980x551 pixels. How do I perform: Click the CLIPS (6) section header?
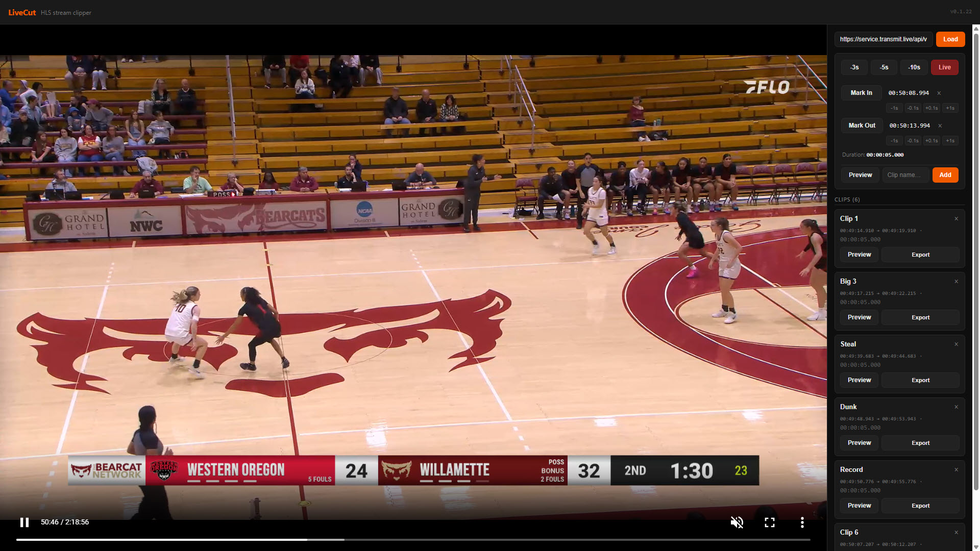tap(847, 199)
